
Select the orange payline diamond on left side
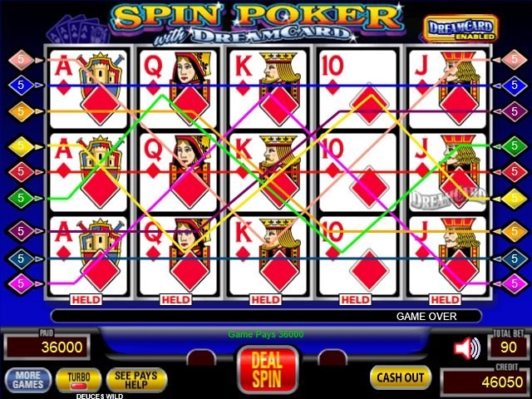click(21, 111)
